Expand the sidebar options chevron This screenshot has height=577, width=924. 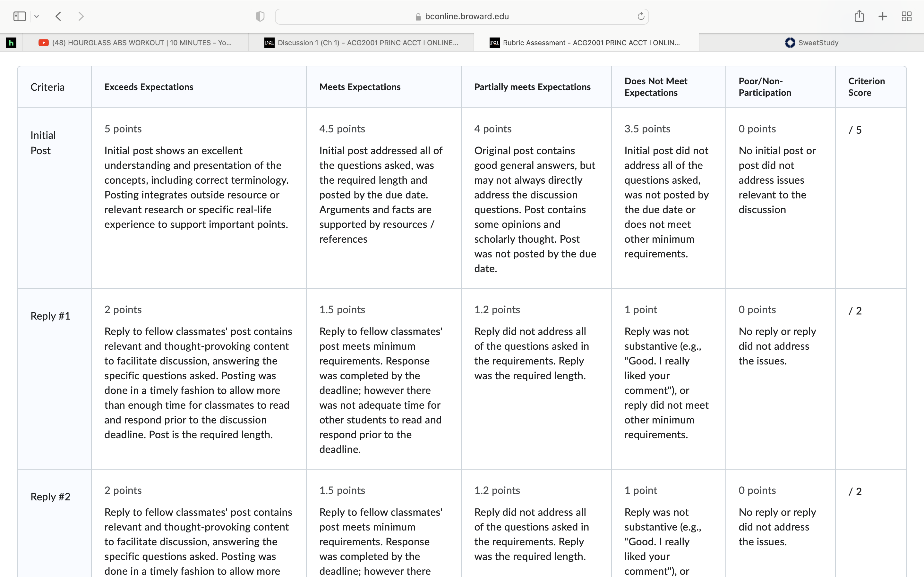(x=37, y=16)
